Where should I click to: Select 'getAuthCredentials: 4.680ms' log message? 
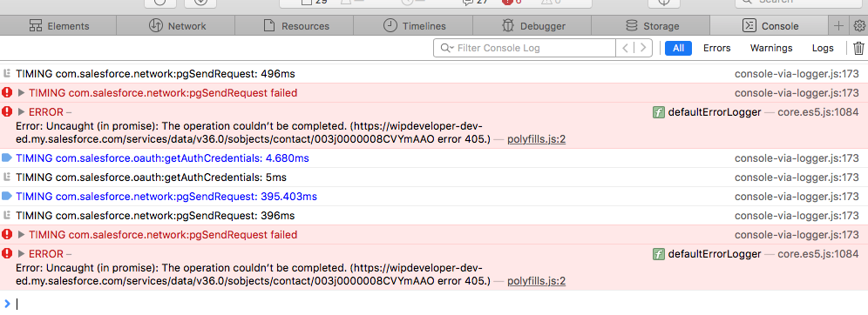coord(162,158)
